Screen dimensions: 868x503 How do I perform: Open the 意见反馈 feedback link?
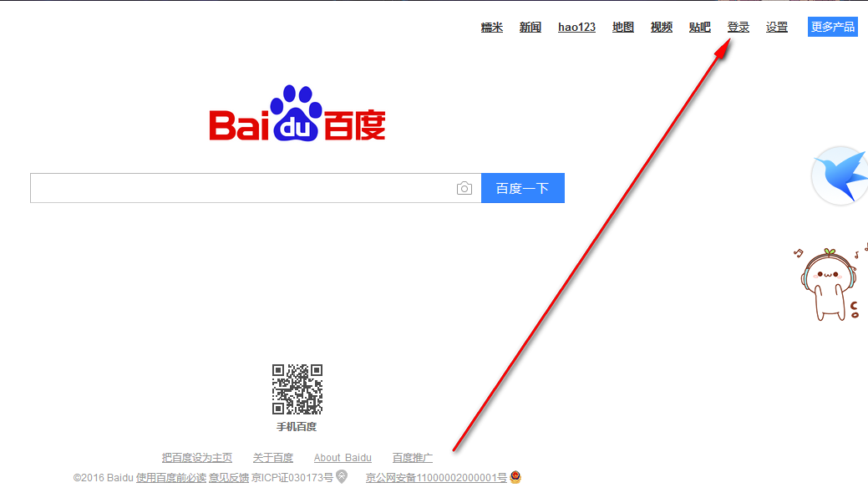(x=229, y=478)
